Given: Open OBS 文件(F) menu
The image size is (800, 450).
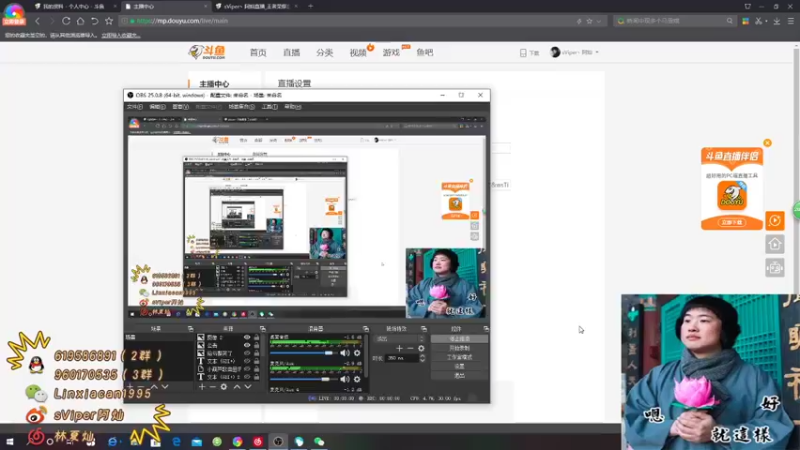Looking at the screenshot, I should pyautogui.click(x=135, y=107).
